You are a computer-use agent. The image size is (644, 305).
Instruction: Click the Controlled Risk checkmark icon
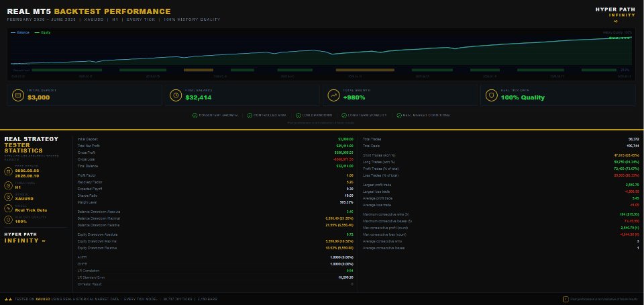click(250, 116)
